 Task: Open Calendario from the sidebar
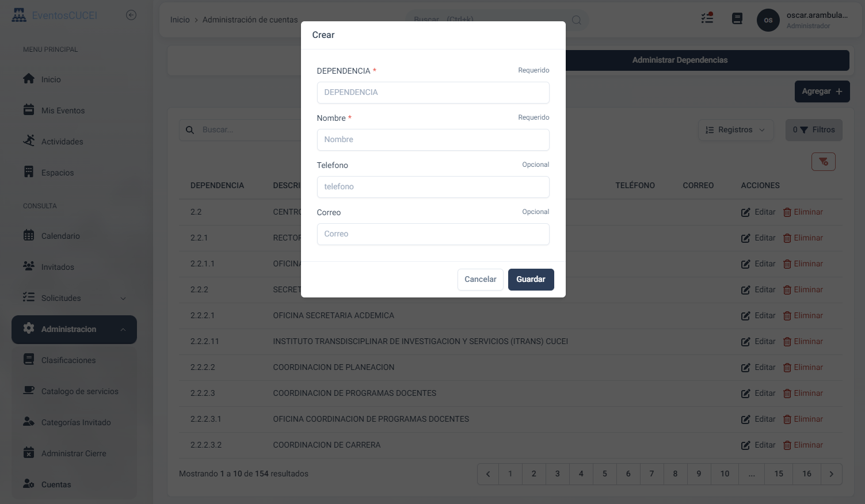pyautogui.click(x=60, y=236)
